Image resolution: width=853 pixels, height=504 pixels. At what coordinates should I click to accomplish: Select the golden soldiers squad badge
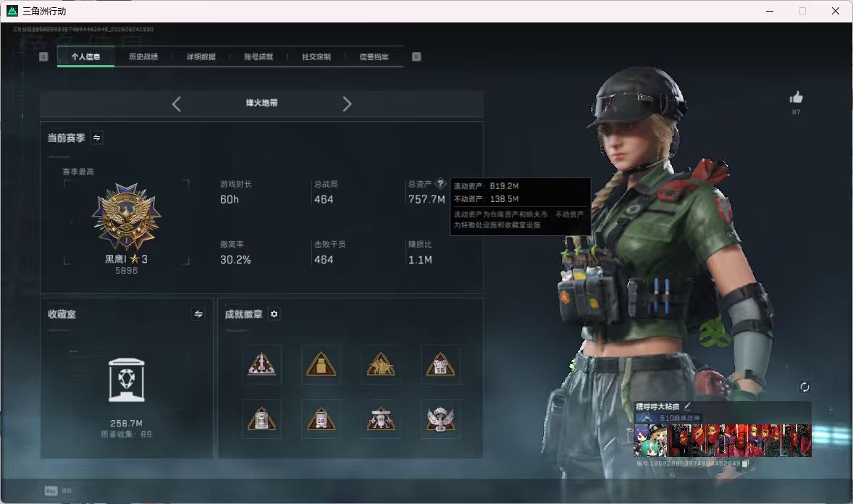click(381, 364)
